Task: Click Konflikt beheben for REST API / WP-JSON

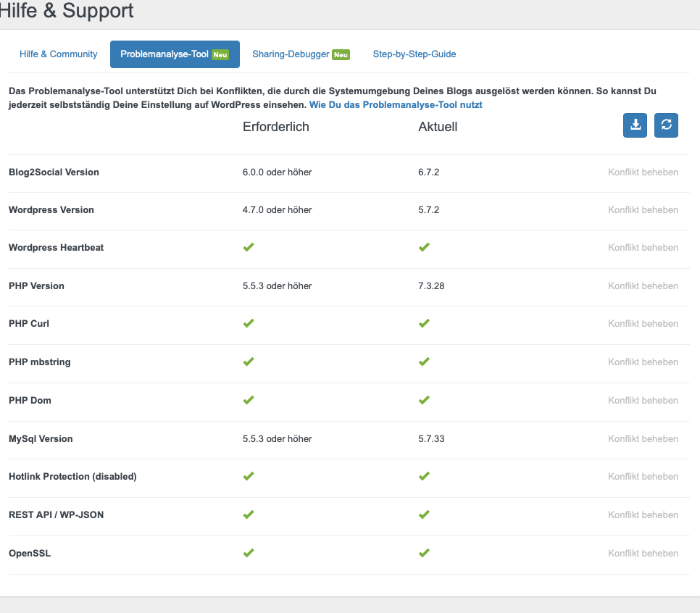Action: pos(643,515)
